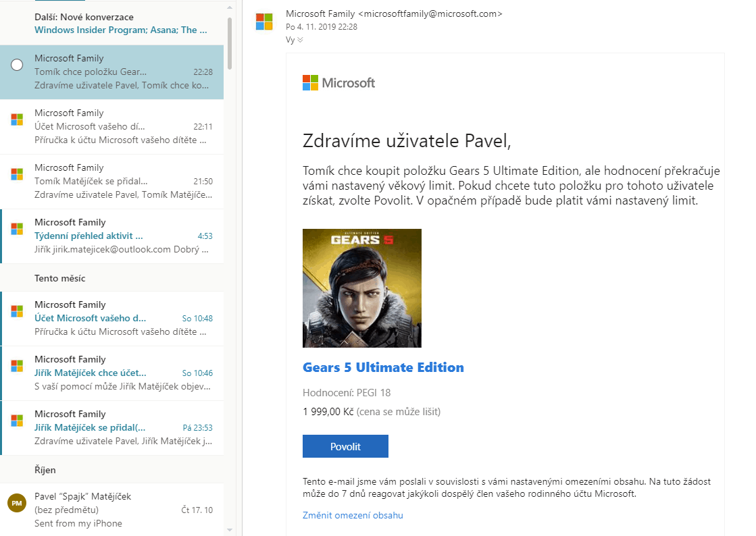Click the PM avatar of Pavel Spajk Matějíček
This screenshot has width=756, height=536.
coord(16,503)
